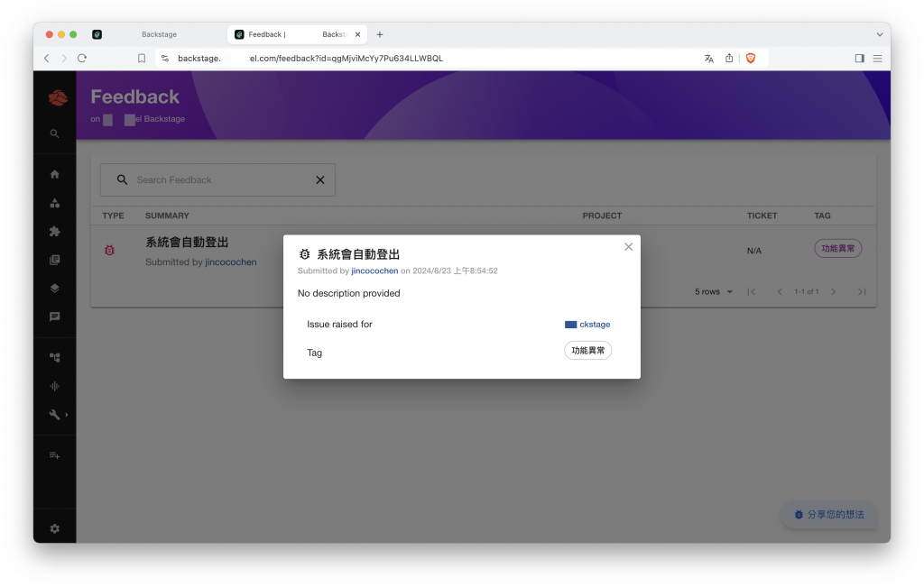Open the docs library icon in sidebar
Image resolution: width=924 pixels, height=587 pixels.
[55, 260]
